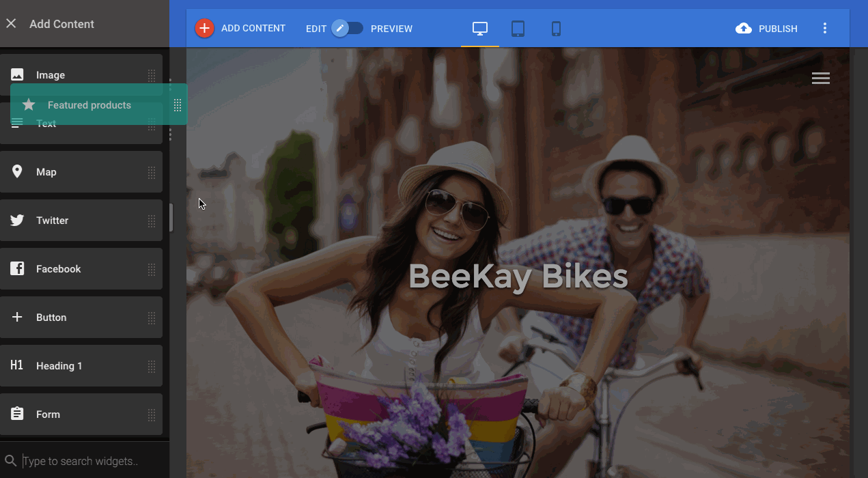Open the three-dot more options menu

coord(825,28)
